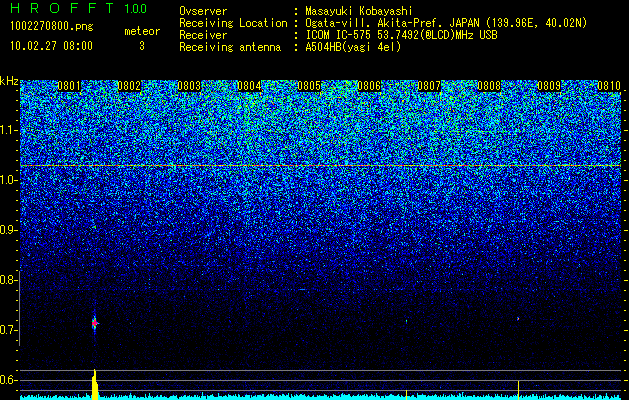Viewport: 629px width, 400px height.
Task: Click the 0809 time marker
Action: pos(549,86)
